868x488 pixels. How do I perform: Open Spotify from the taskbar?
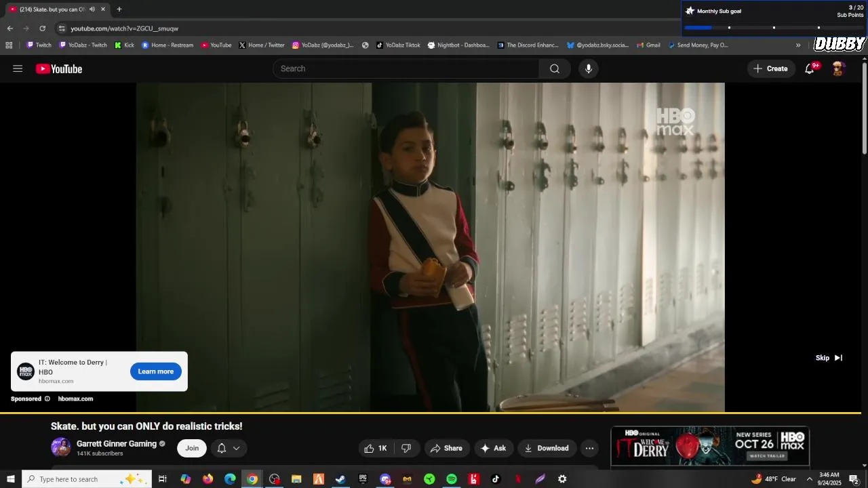tap(452, 479)
